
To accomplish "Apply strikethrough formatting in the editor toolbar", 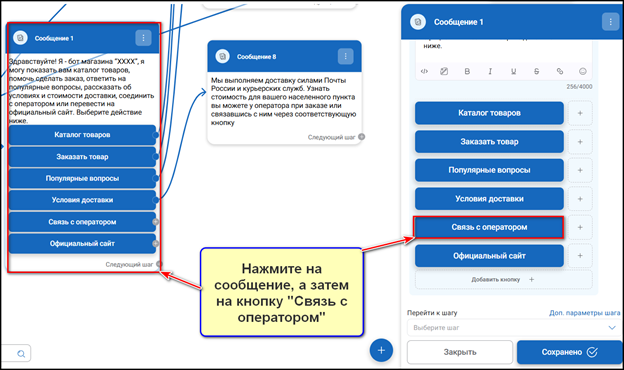I will pos(536,71).
